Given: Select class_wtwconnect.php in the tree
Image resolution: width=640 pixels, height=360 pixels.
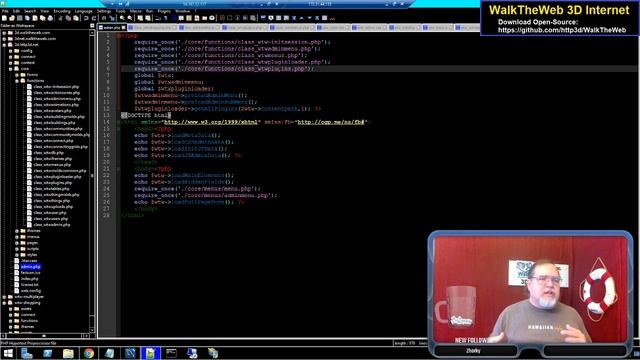Looking at the screenshot, I should pos(53,140).
